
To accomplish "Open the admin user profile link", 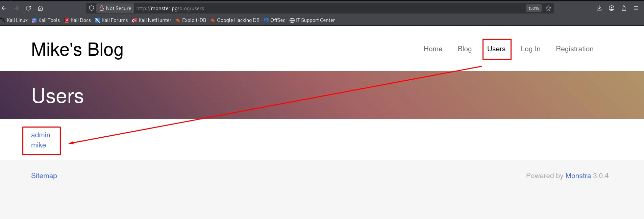I will [41, 135].
